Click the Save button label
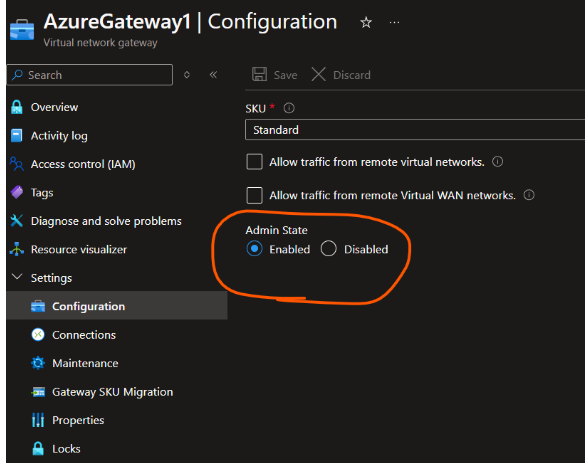 click(x=285, y=75)
